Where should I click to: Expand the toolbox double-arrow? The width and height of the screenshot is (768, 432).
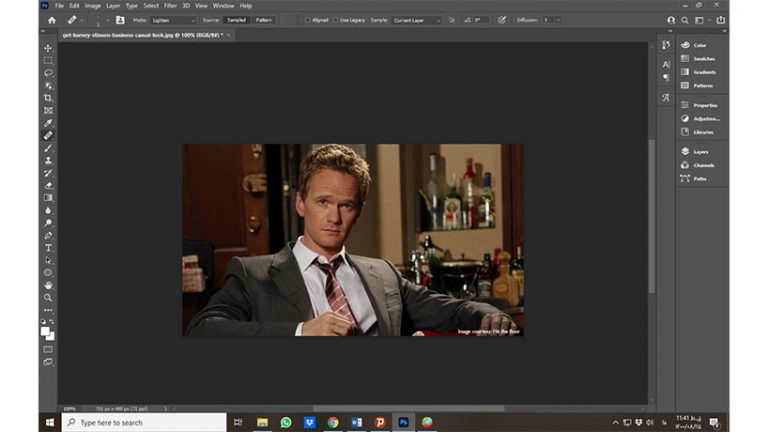pos(43,31)
